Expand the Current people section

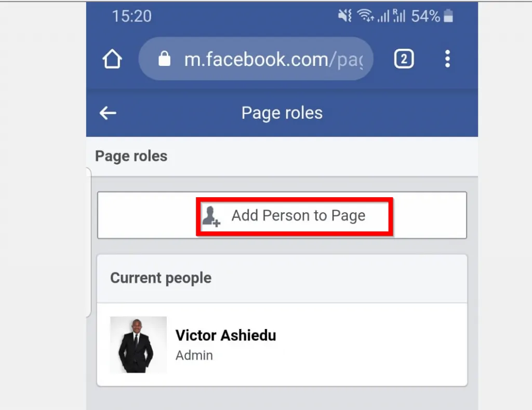click(x=160, y=278)
